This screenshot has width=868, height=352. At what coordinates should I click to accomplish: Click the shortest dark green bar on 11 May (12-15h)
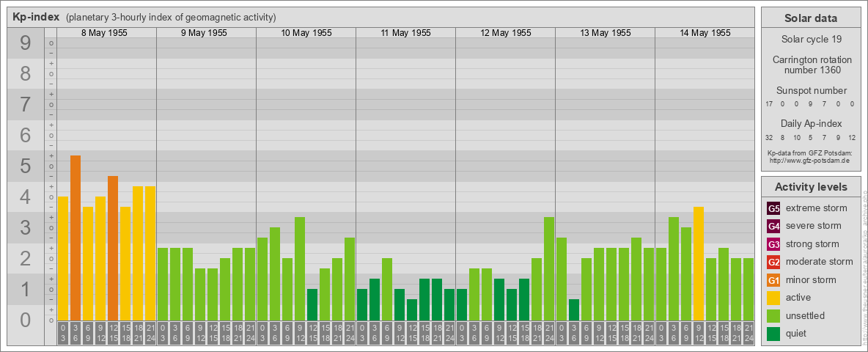(x=412, y=310)
